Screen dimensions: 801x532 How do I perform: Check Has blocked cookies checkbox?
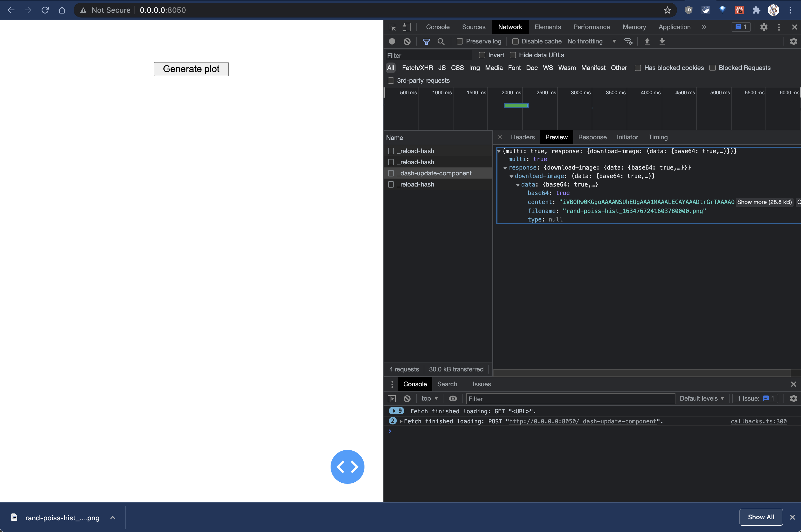(638, 68)
